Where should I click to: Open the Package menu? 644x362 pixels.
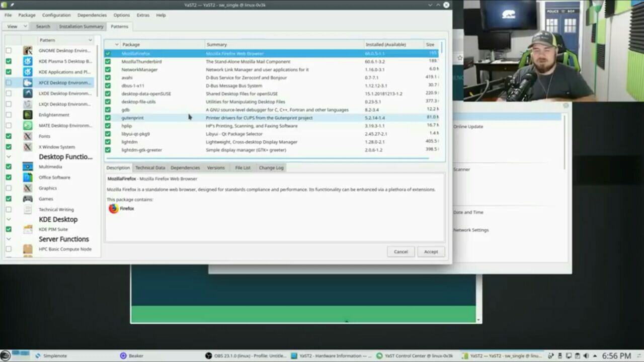27,15
